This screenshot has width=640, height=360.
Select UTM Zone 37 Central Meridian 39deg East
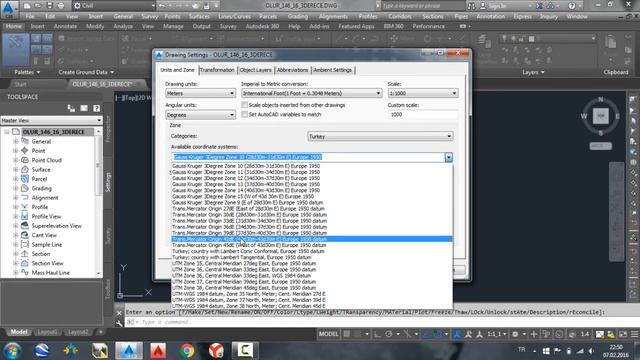point(312,282)
